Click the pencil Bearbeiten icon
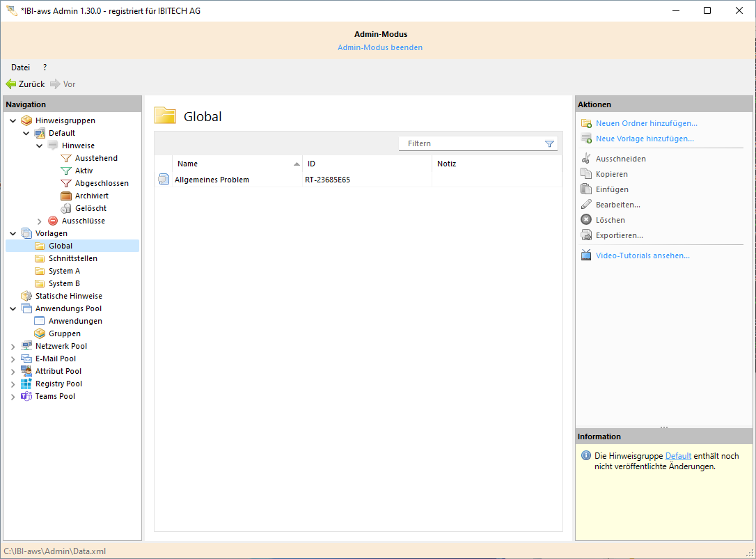Screen dimensions: 756x559 (x=586, y=205)
